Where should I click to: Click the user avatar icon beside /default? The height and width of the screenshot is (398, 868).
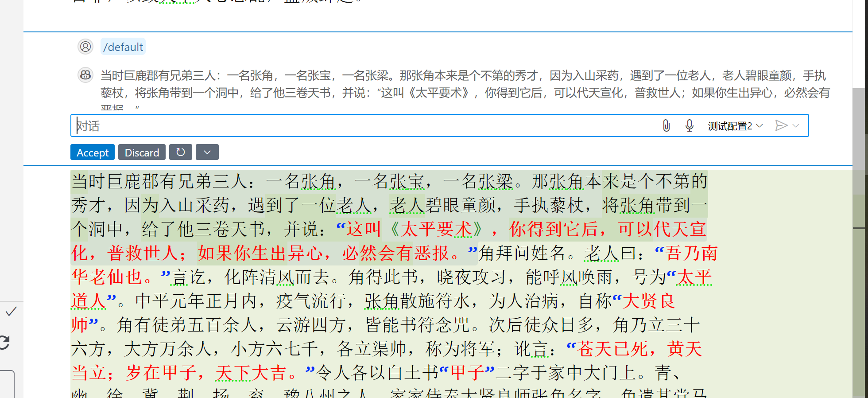coord(85,47)
